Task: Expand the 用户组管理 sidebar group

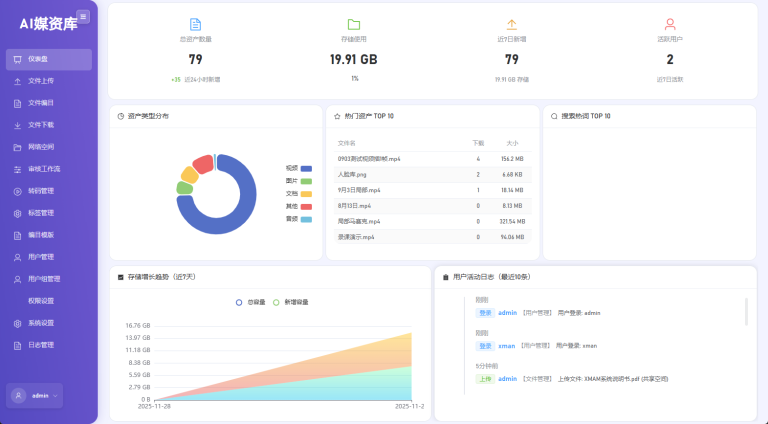Action: 47,279
